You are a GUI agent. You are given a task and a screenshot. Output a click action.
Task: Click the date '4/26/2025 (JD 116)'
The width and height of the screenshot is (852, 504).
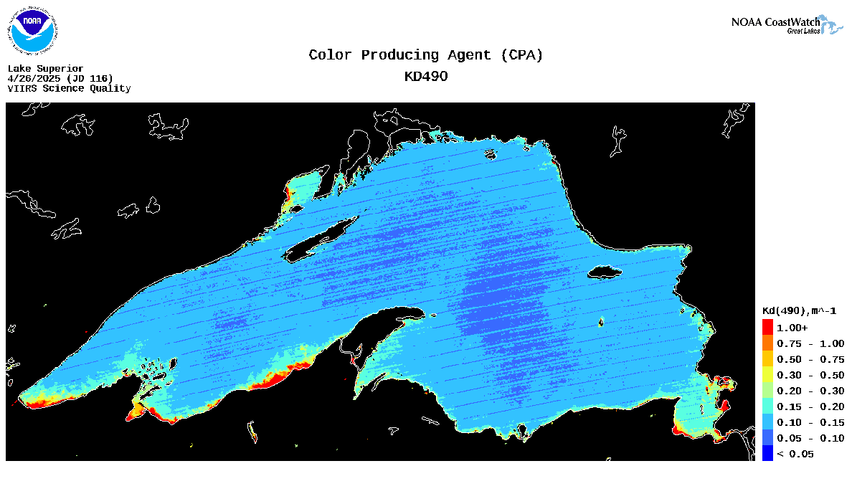[x=60, y=78]
